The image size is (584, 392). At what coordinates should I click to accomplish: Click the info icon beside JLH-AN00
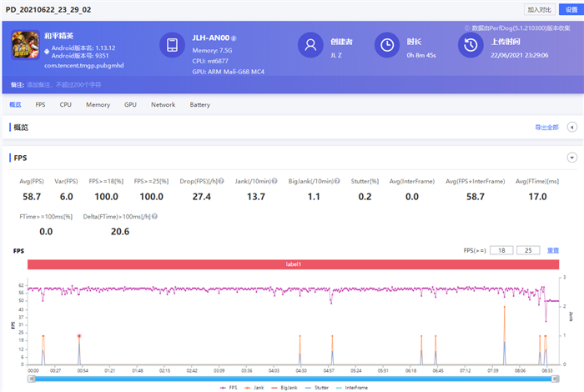pos(234,38)
